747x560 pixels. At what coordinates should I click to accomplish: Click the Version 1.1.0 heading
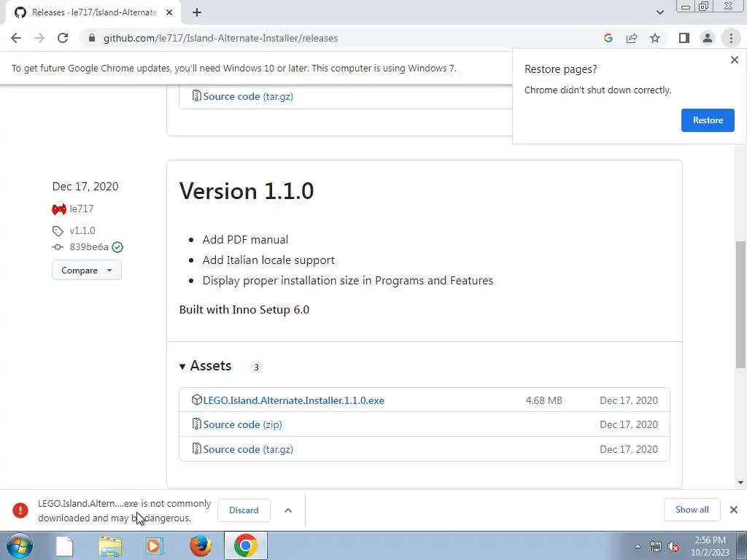pos(247,191)
